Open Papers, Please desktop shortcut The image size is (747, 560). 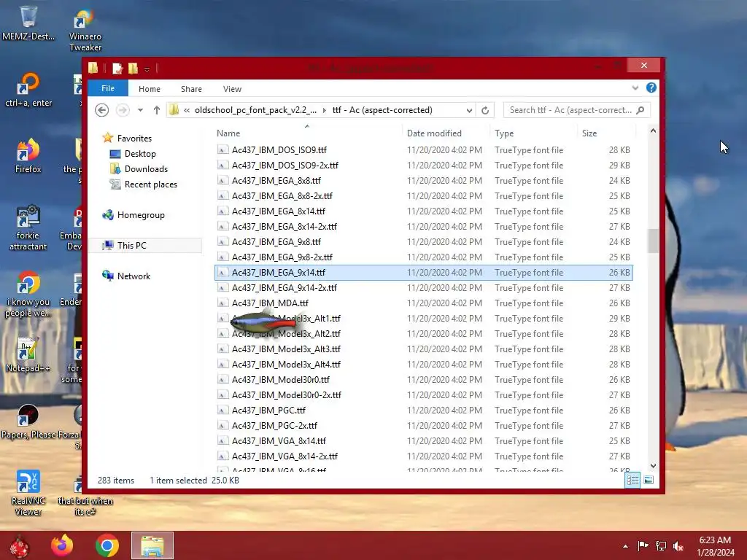tap(28, 421)
